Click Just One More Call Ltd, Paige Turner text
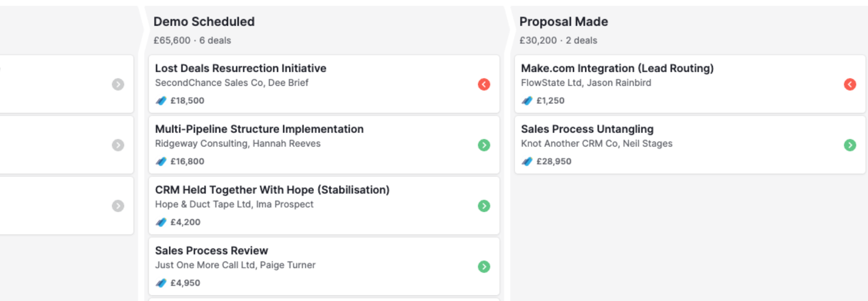This screenshot has height=301, width=868. [235, 265]
